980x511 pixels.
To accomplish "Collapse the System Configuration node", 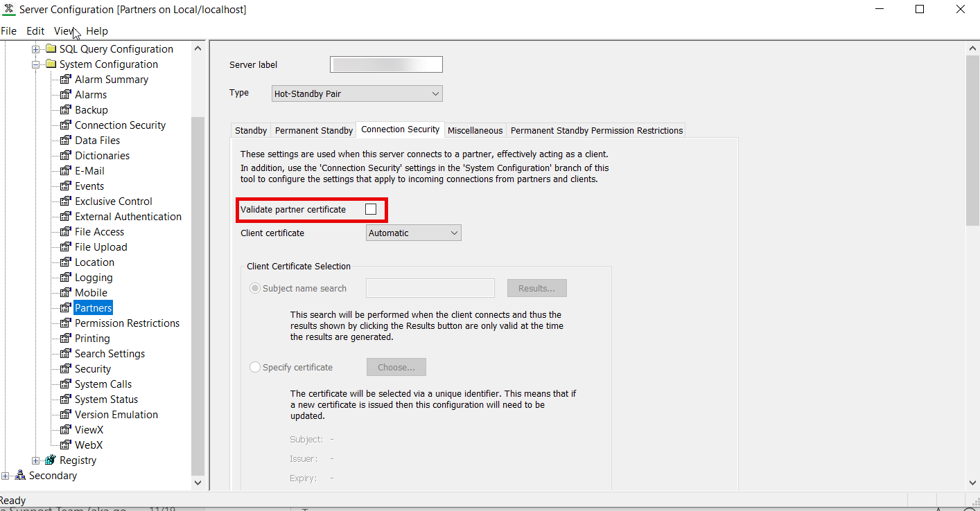I will pyautogui.click(x=36, y=64).
